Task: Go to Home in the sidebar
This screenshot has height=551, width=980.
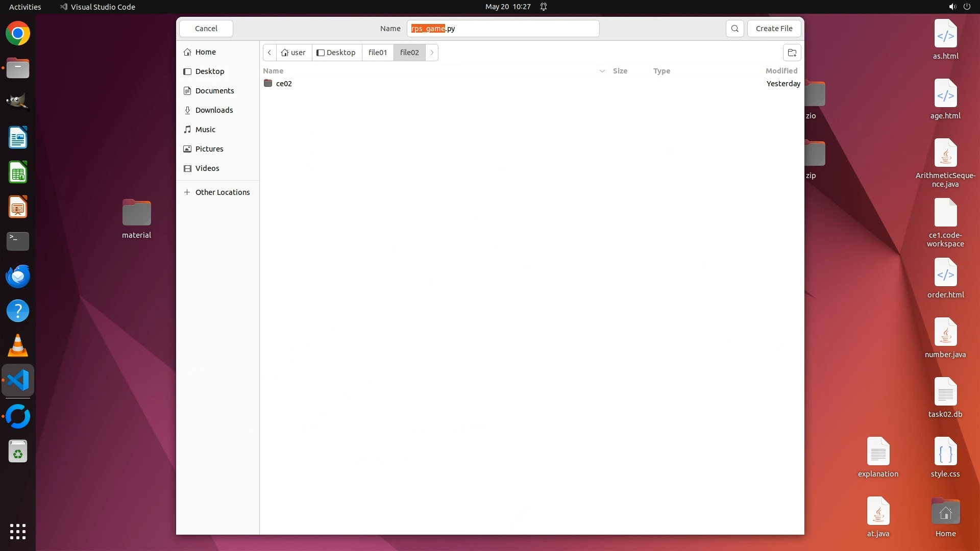Action: tap(205, 52)
